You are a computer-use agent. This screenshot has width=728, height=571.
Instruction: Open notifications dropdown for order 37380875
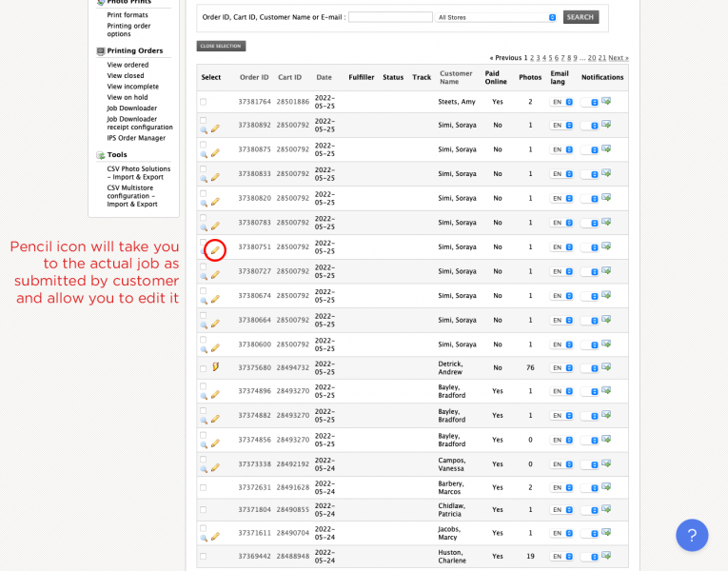coord(589,150)
